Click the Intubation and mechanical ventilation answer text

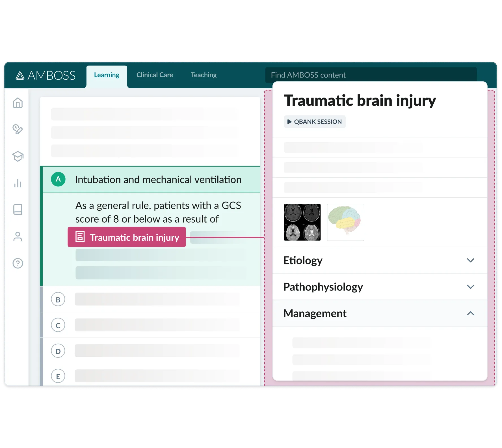(158, 180)
